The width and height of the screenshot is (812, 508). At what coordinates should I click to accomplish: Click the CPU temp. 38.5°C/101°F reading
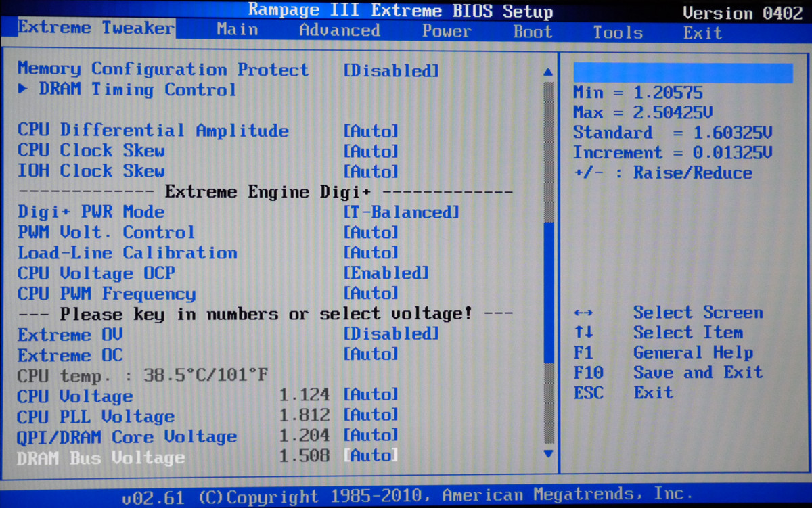coord(143,375)
